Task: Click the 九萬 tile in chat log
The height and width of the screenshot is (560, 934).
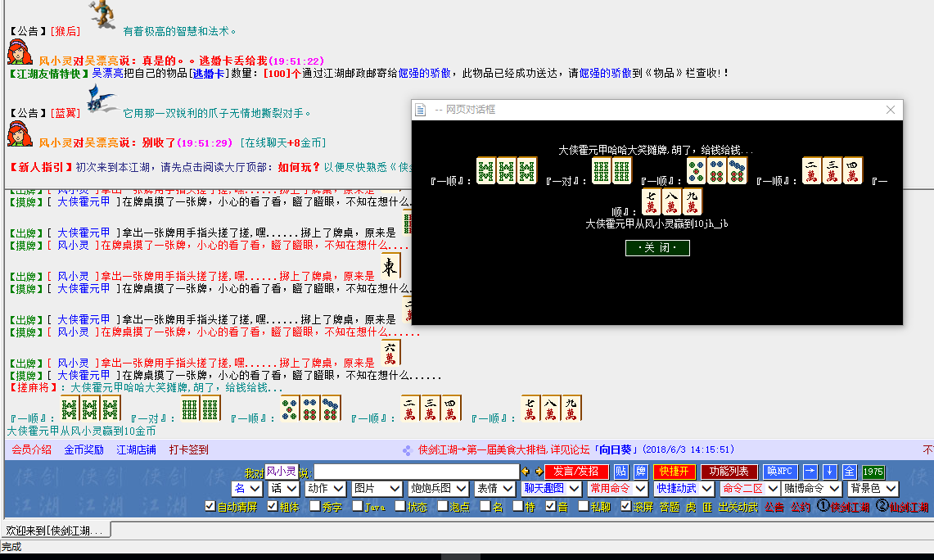Action: (x=571, y=408)
